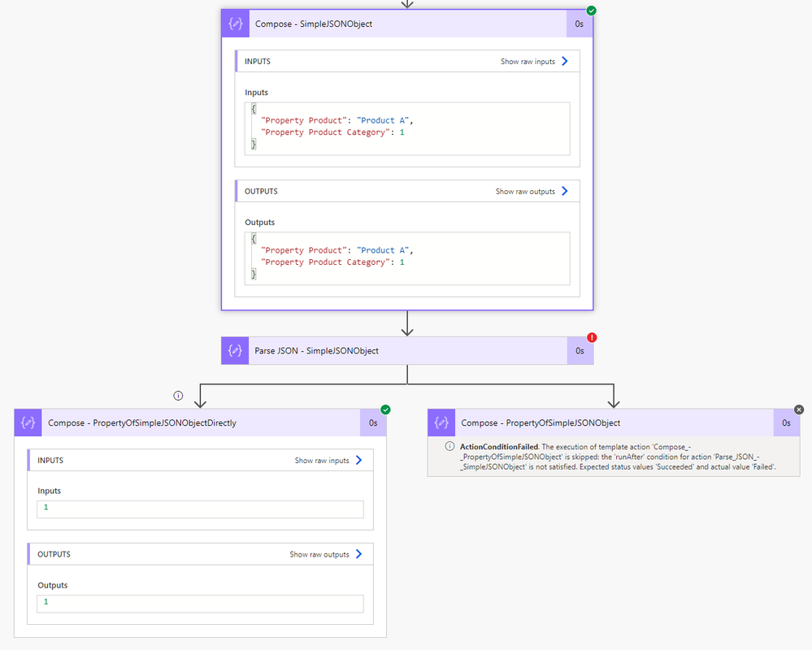Click the Compose - PropertyOfSimpleJSONObject action icon
This screenshot has width=812, height=650.
pyautogui.click(x=441, y=422)
